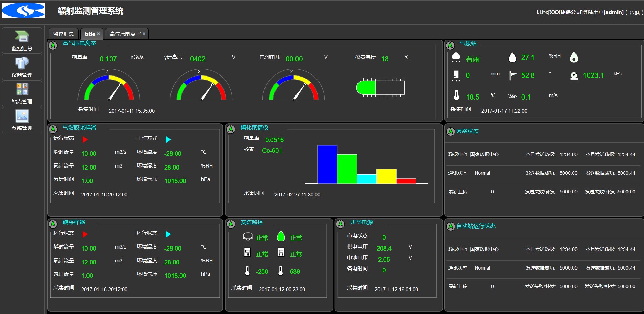Toggle red 运行状态 indicator in 气溶胶采样器

[x=85, y=140]
